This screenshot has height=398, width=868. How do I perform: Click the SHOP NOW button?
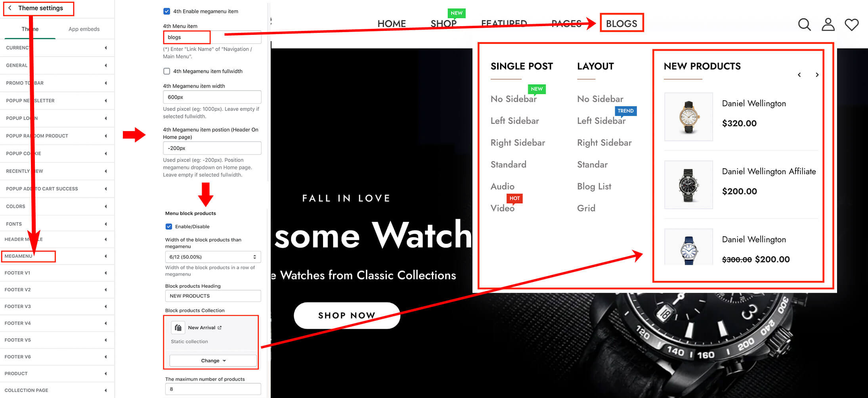[x=347, y=315]
